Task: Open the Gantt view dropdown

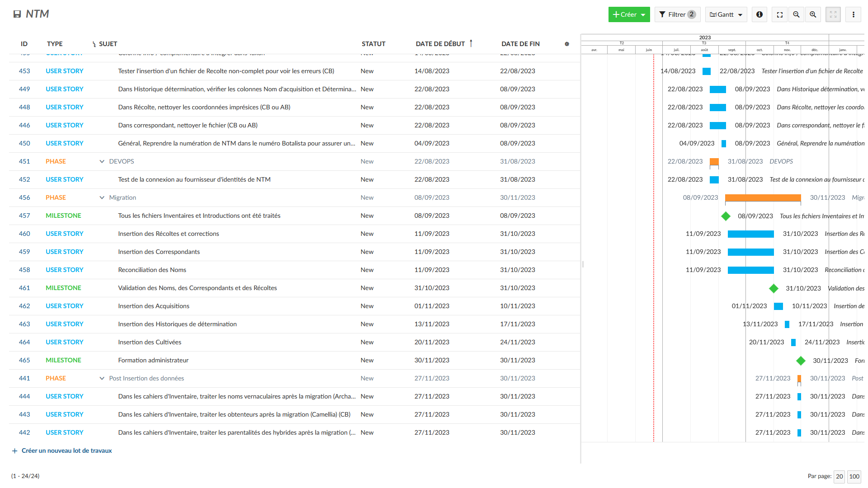Action: [x=726, y=14]
